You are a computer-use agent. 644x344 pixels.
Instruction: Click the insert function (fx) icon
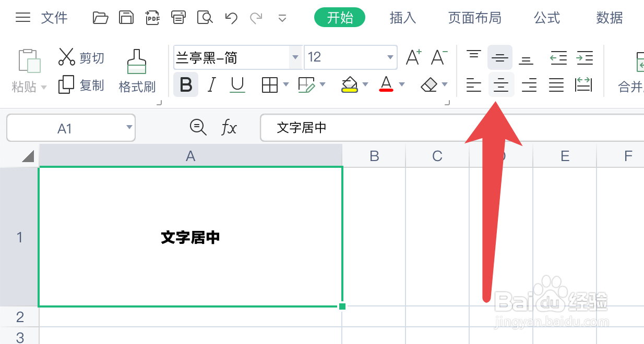(229, 127)
